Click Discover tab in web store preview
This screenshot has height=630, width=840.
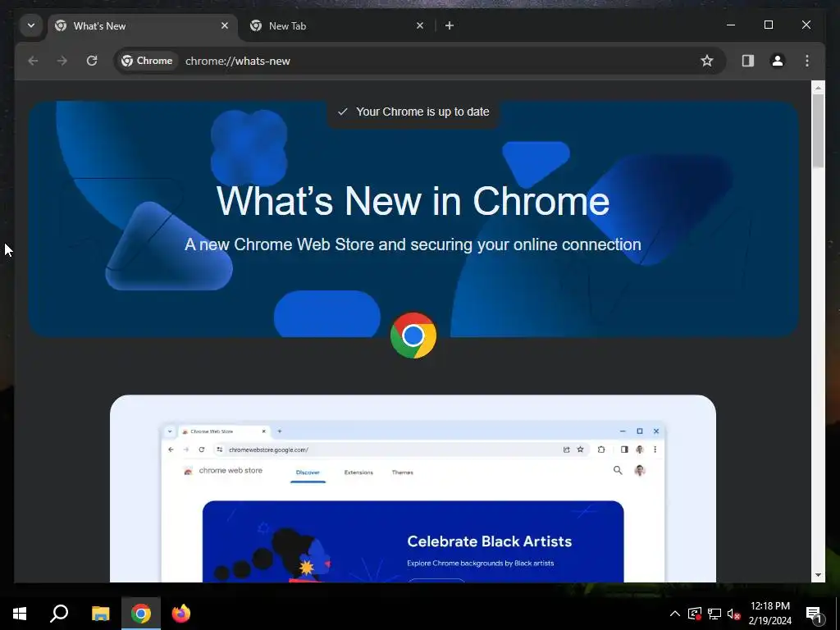point(308,472)
